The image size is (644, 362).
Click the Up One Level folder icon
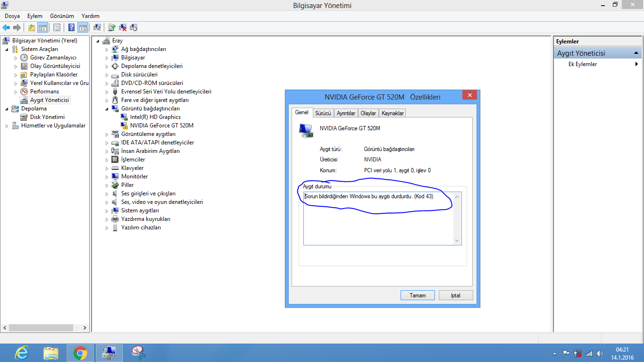pyautogui.click(x=32, y=27)
